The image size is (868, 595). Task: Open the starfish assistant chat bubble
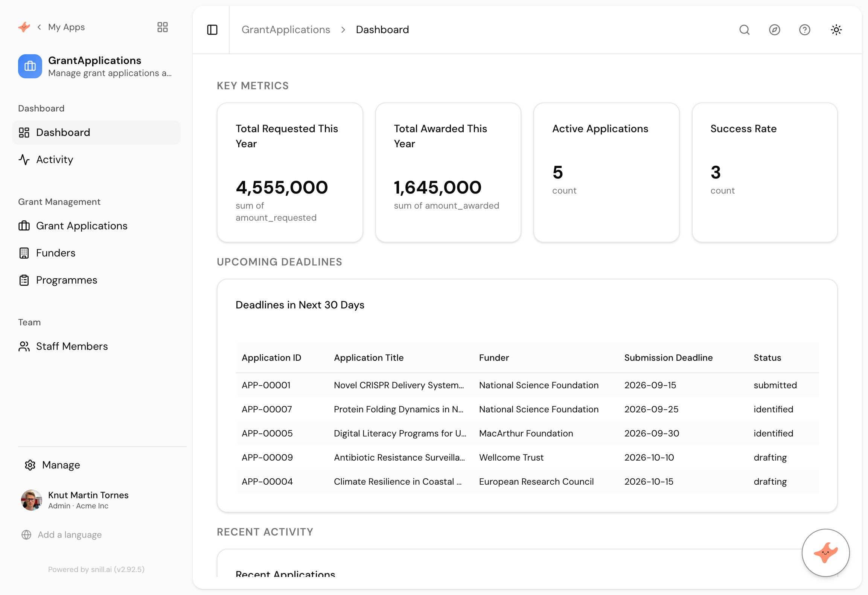pos(825,552)
